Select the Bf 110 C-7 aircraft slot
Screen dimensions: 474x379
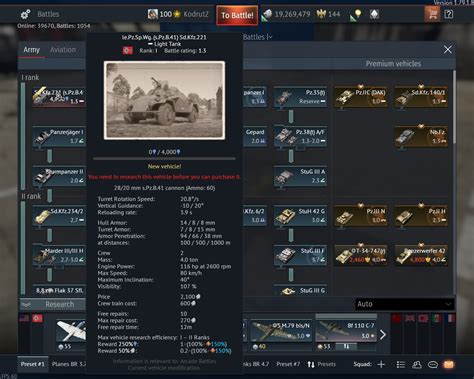(x=346, y=331)
